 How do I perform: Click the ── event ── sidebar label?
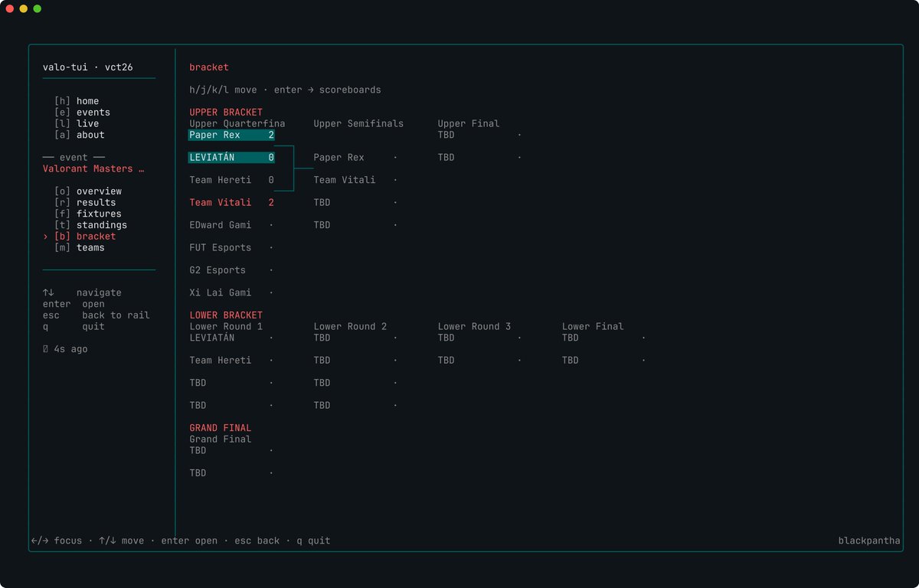(74, 158)
